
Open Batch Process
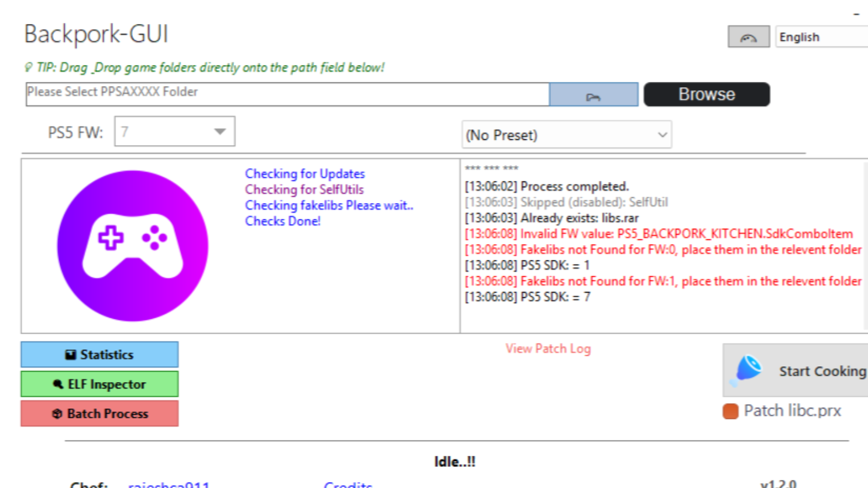[x=99, y=414]
